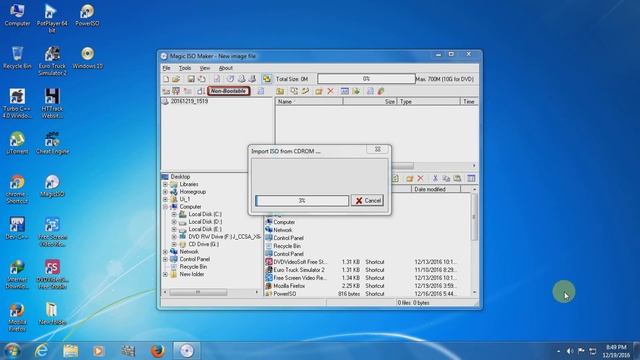This screenshot has width=640, height=360.
Task: Click the volume speaker icon in system tray
Action: point(569,351)
